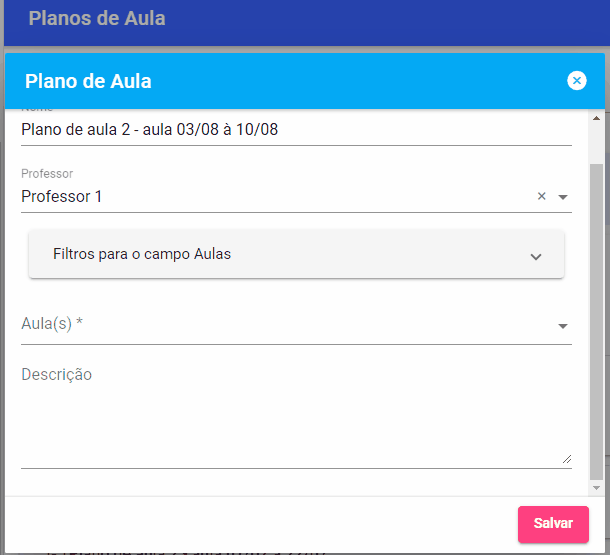610x555 pixels.
Task: Expand the Filtros para o campo Aulas chevron
Action: [x=536, y=257]
